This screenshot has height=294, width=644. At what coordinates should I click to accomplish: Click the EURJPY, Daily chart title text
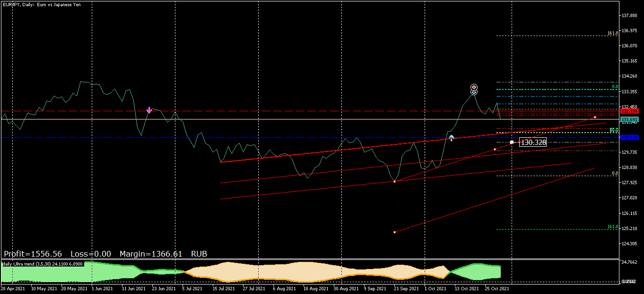tap(41, 4)
